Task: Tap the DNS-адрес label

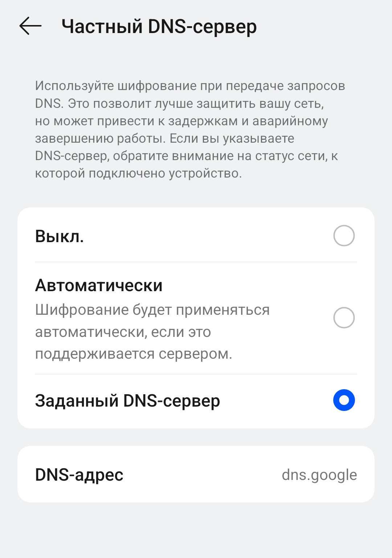Action: [x=79, y=475]
